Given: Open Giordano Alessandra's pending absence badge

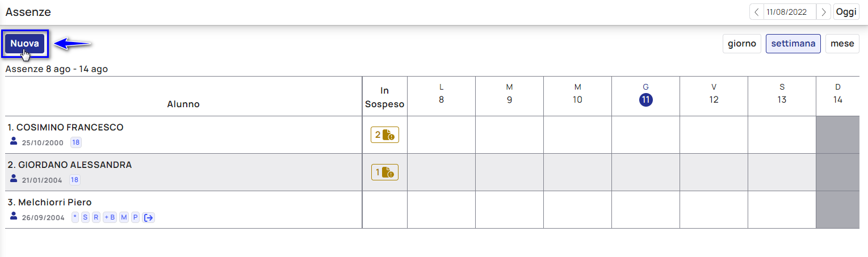Looking at the screenshot, I should point(385,172).
